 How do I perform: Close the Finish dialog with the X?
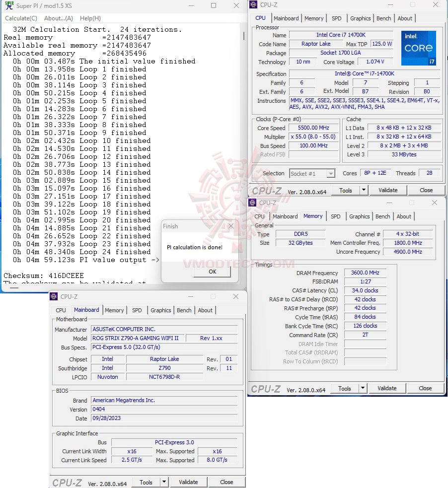(230, 226)
